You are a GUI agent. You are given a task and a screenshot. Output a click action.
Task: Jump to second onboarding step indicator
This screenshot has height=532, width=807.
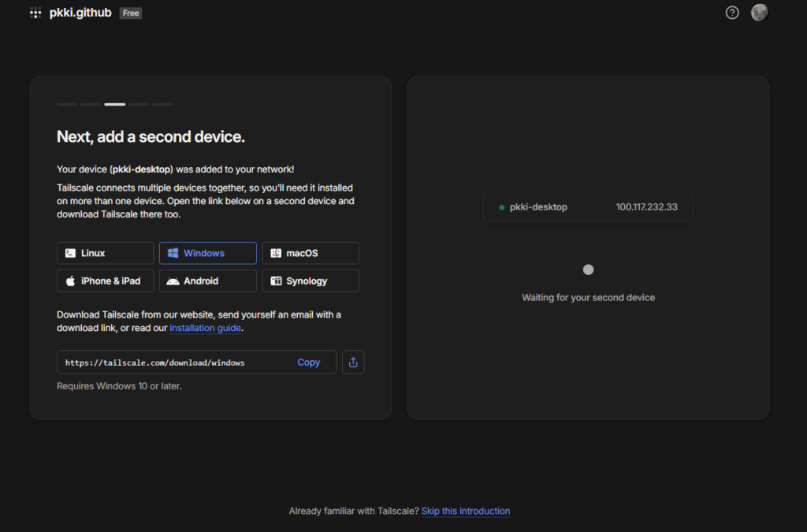click(x=91, y=104)
